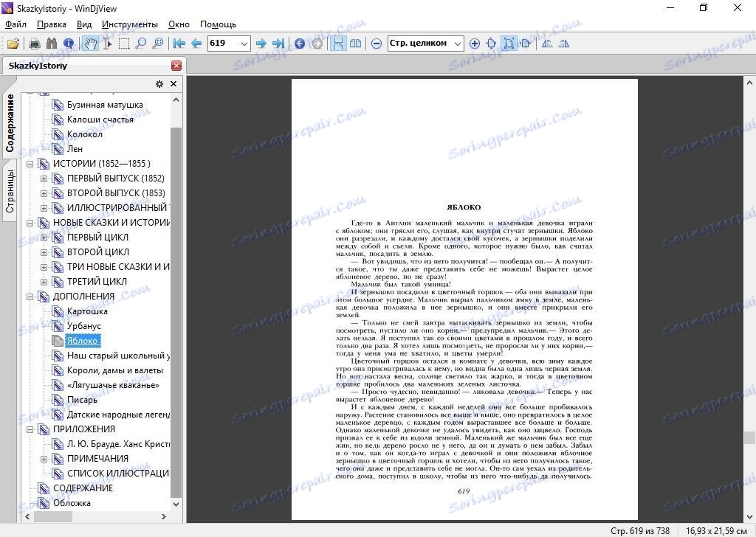Toggle fit page width zoom icon
Image resolution: width=756 pixels, height=537 pixels.
(526, 44)
